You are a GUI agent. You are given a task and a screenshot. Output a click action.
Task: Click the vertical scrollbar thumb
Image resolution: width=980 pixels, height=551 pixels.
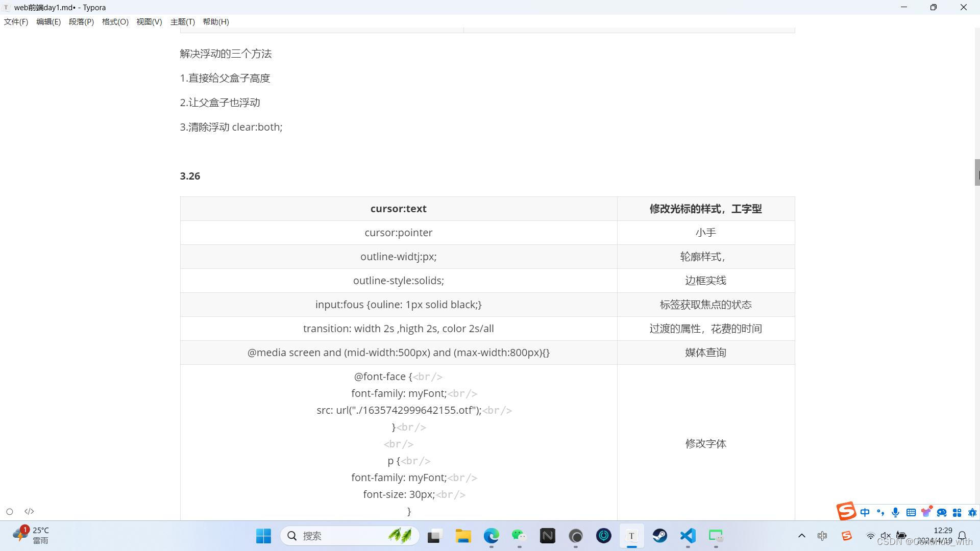pyautogui.click(x=977, y=172)
